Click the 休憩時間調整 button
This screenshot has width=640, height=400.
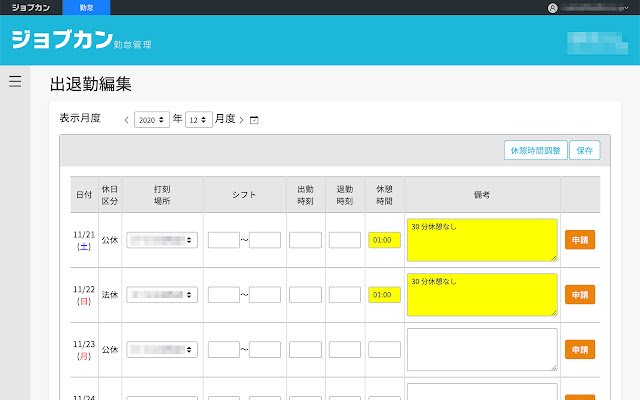pyautogui.click(x=536, y=150)
